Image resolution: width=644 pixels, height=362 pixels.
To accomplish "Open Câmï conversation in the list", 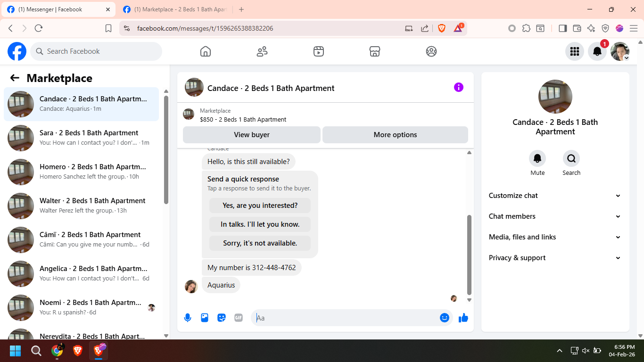I will (x=81, y=240).
